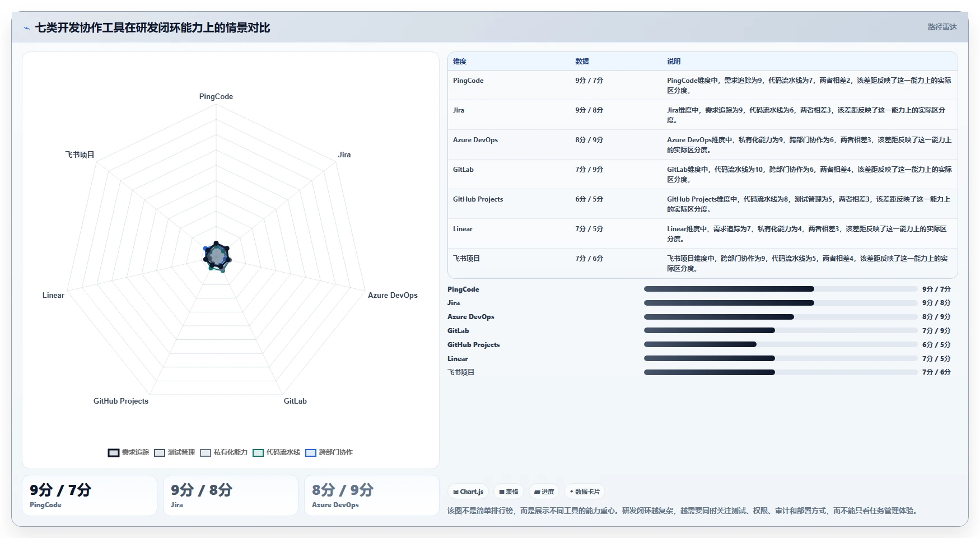Click the header icon beside the chart title
This screenshot has height=538, width=980.
[x=26, y=28]
